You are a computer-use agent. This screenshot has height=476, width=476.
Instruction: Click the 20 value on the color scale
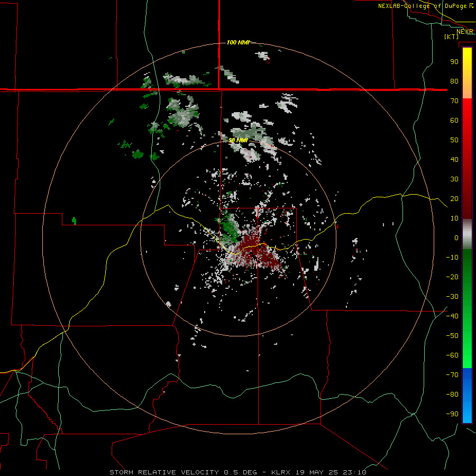tap(454, 198)
